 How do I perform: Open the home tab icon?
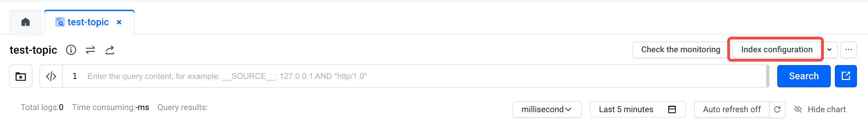[x=26, y=22]
